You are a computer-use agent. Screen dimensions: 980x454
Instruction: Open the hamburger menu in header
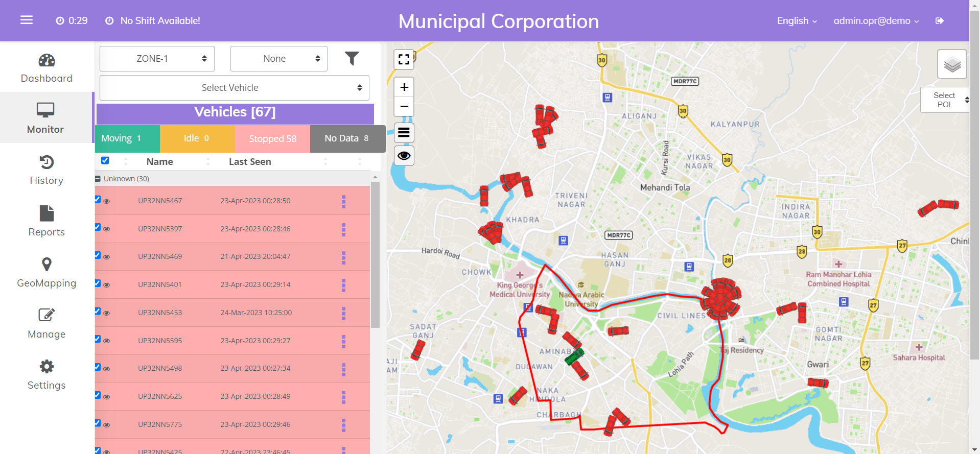[x=27, y=20]
